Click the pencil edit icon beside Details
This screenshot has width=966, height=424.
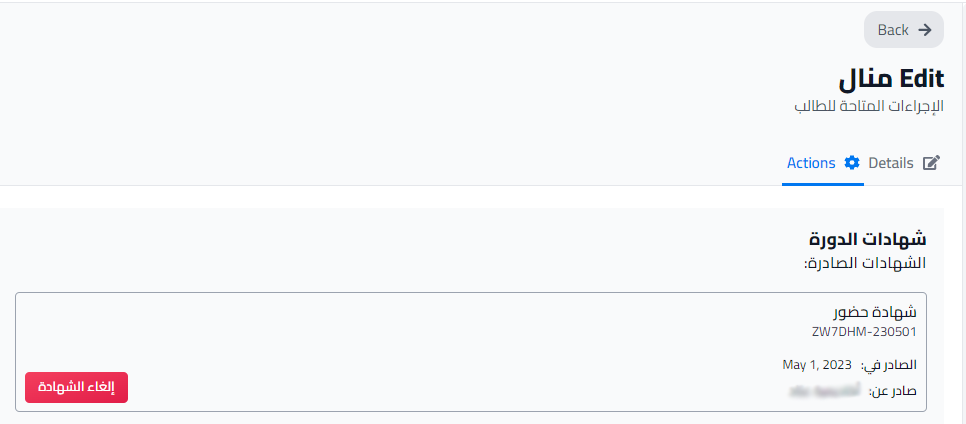pos(932,163)
